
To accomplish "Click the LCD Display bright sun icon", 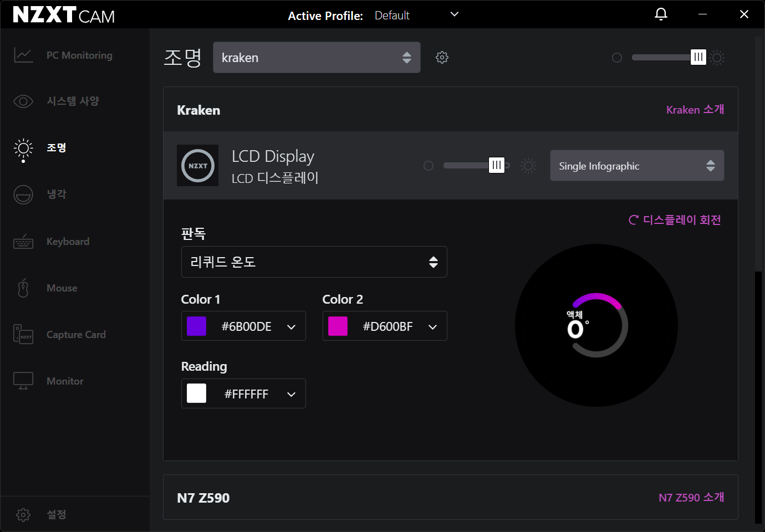I will (x=528, y=166).
